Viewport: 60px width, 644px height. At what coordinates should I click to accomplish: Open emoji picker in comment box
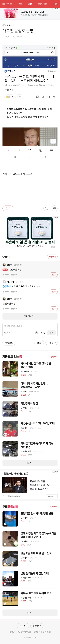click(43, 333)
